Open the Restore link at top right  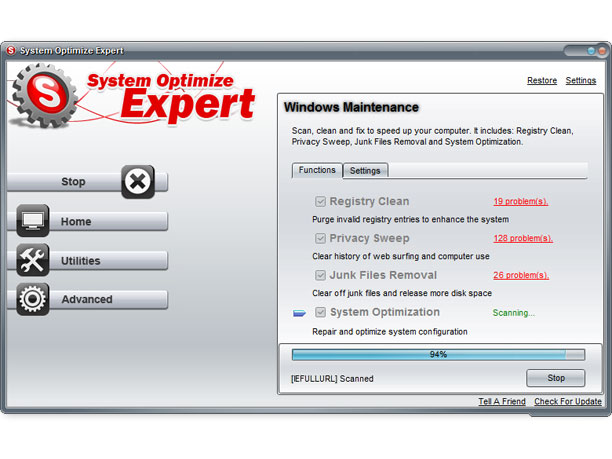542,80
